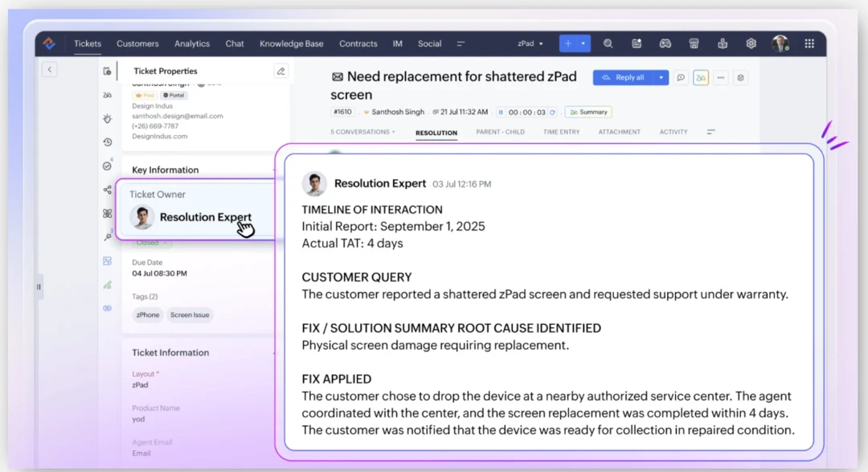The width and height of the screenshot is (868, 472).
Task: Open the history clock icon in sidebar
Action: click(108, 142)
